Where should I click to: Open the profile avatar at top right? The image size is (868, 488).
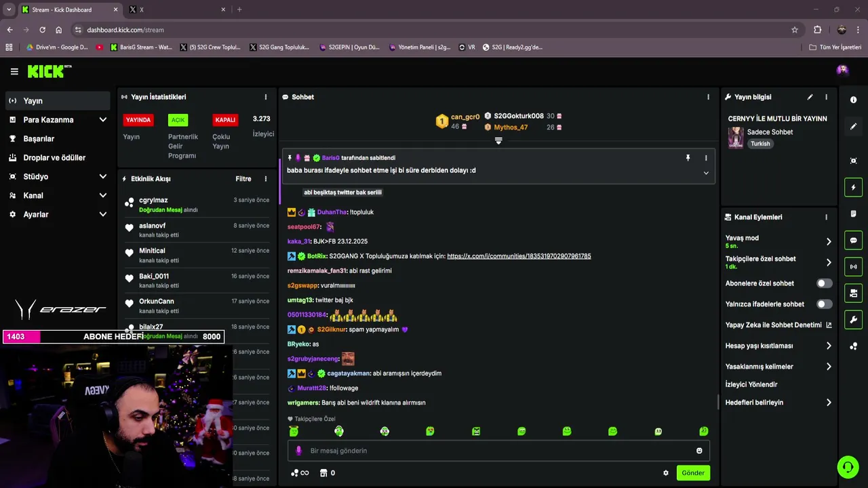click(842, 70)
